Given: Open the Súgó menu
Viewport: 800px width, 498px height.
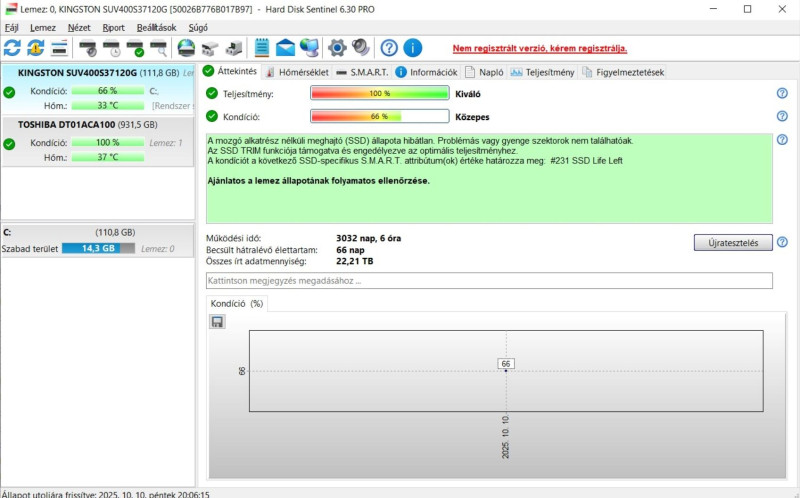Looking at the screenshot, I should [x=198, y=28].
